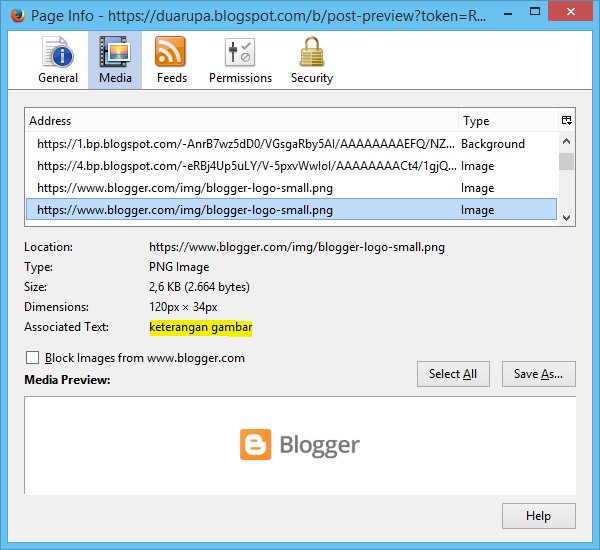This screenshot has width=600, height=550.
Task: Click the Save As... button
Action: click(538, 374)
